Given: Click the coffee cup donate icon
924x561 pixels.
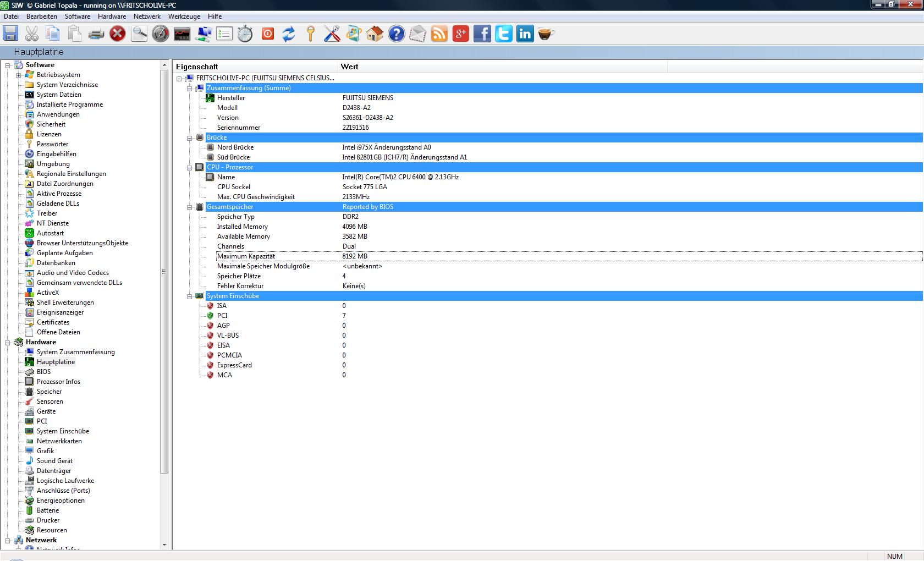Looking at the screenshot, I should (x=546, y=34).
